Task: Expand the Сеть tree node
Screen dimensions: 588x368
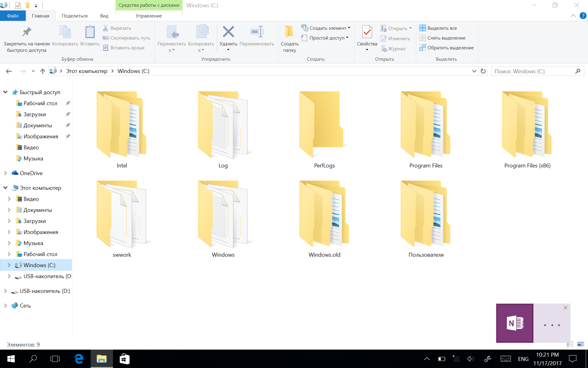Action: (x=6, y=305)
